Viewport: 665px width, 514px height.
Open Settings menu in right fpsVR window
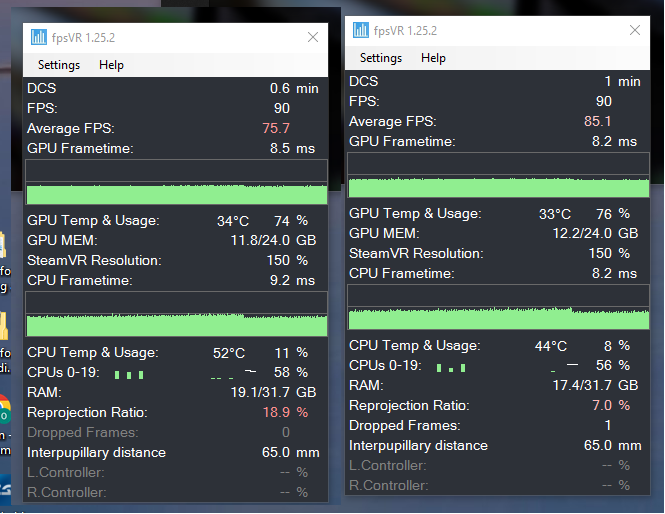pyautogui.click(x=381, y=58)
